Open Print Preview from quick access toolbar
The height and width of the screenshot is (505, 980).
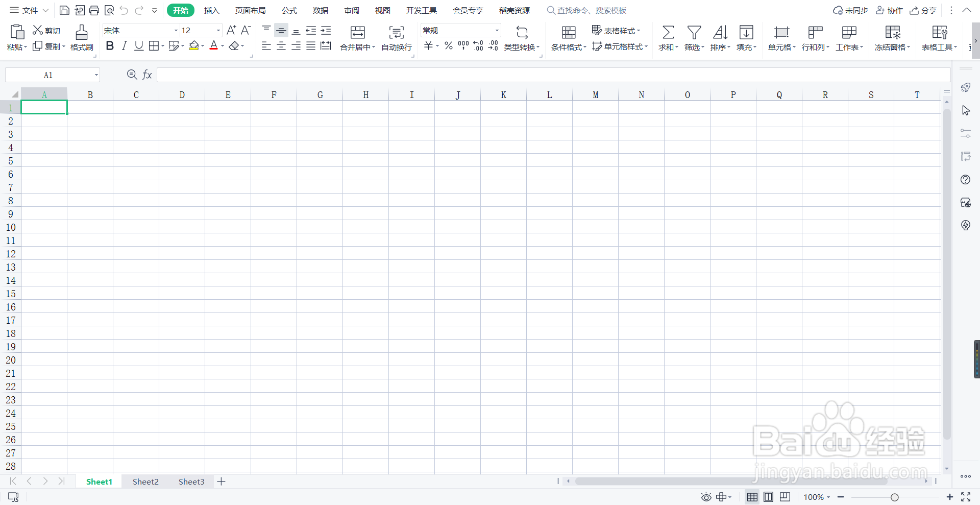(x=109, y=10)
